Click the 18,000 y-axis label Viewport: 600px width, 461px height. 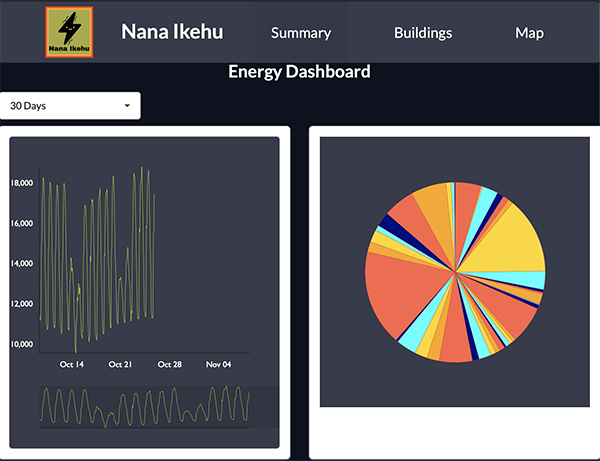point(22,183)
